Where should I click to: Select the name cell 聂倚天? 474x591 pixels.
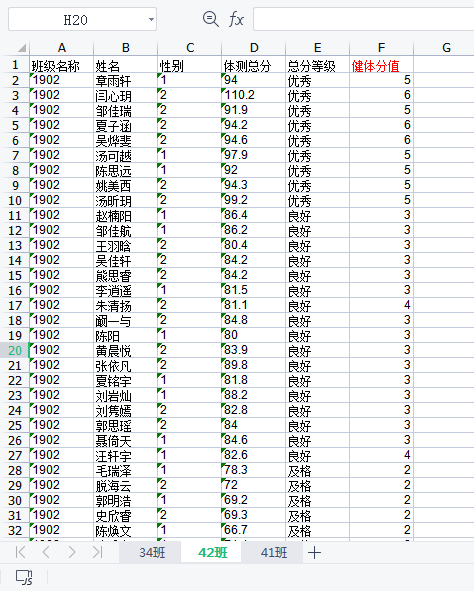point(125,441)
